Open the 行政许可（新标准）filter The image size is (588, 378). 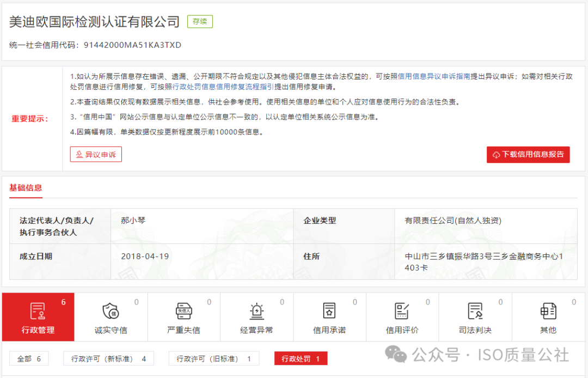click(x=108, y=358)
